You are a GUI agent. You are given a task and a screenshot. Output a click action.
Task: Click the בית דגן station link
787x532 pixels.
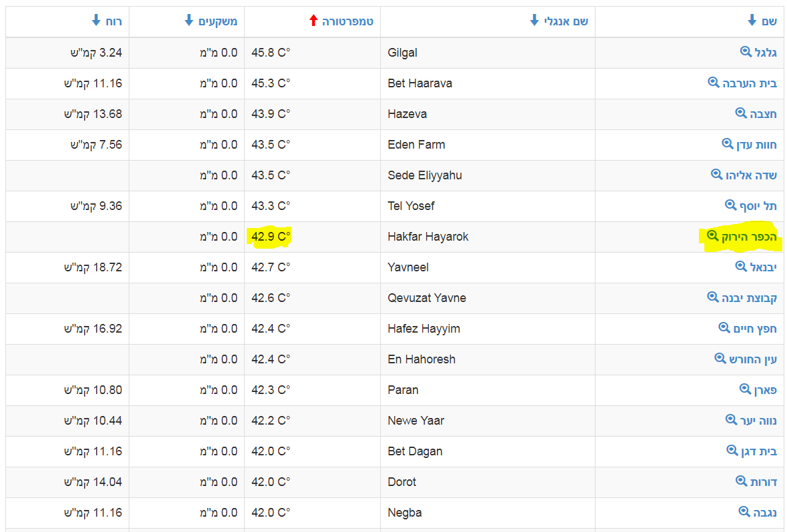(x=759, y=451)
